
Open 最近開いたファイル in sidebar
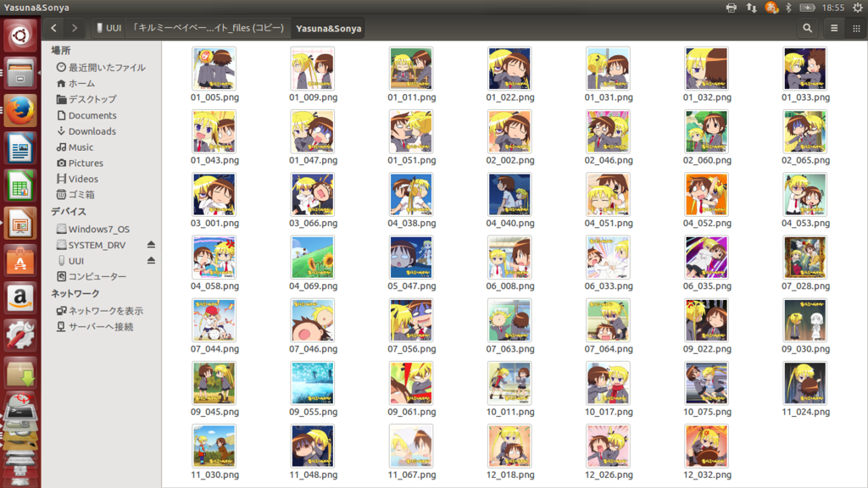pos(101,68)
